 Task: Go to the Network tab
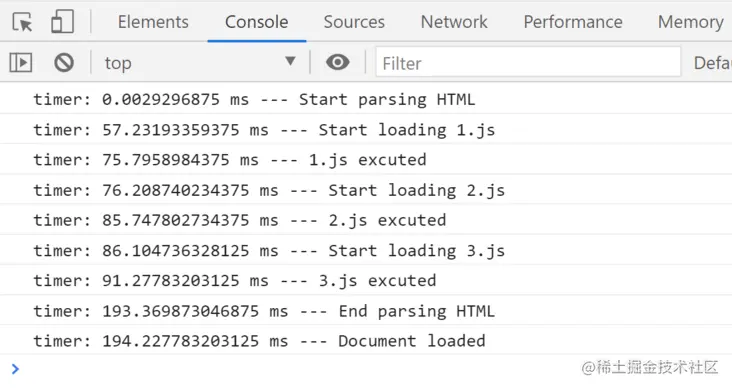[454, 22]
